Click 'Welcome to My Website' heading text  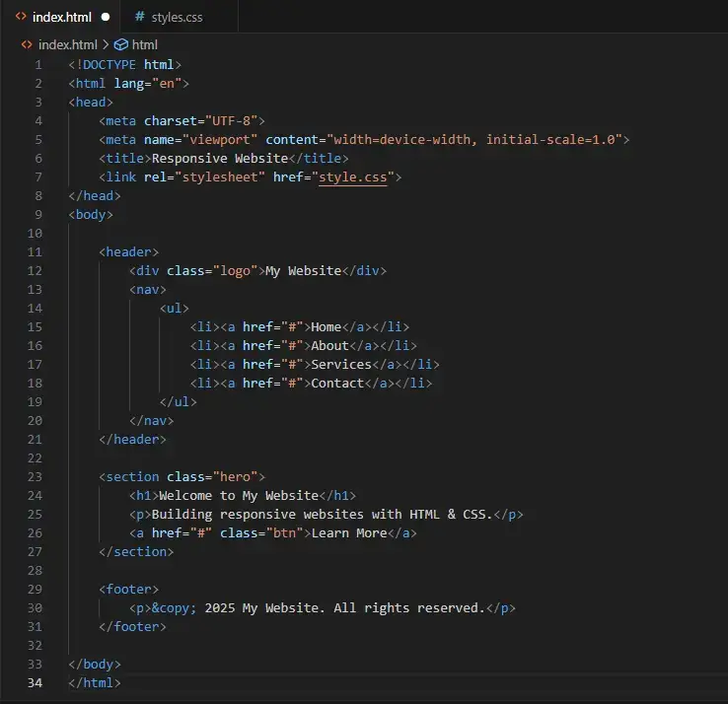tap(239, 496)
